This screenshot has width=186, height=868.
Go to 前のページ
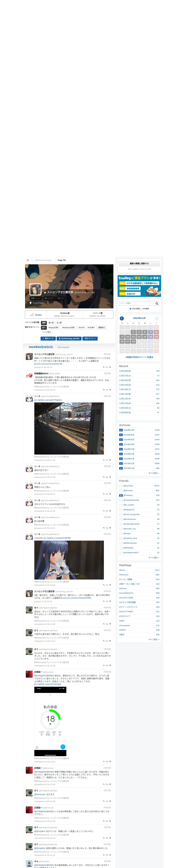[48, 338]
